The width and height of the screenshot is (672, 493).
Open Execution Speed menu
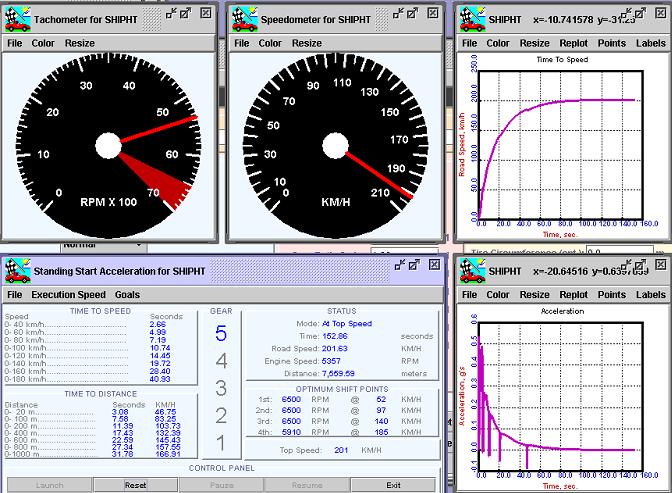click(x=69, y=295)
